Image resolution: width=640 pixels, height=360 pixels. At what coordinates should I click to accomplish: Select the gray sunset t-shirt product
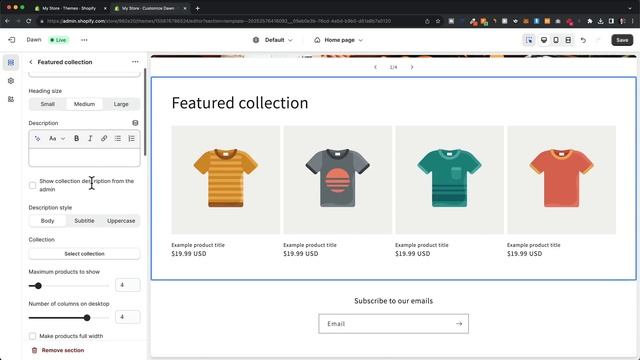[x=338, y=180]
